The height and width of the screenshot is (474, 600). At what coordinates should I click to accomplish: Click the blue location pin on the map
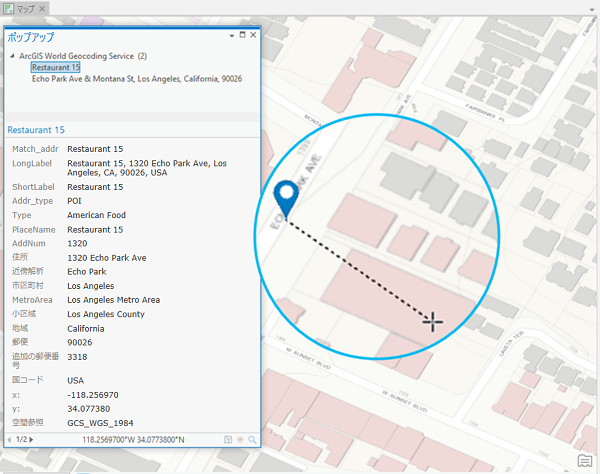click(288, 198)
